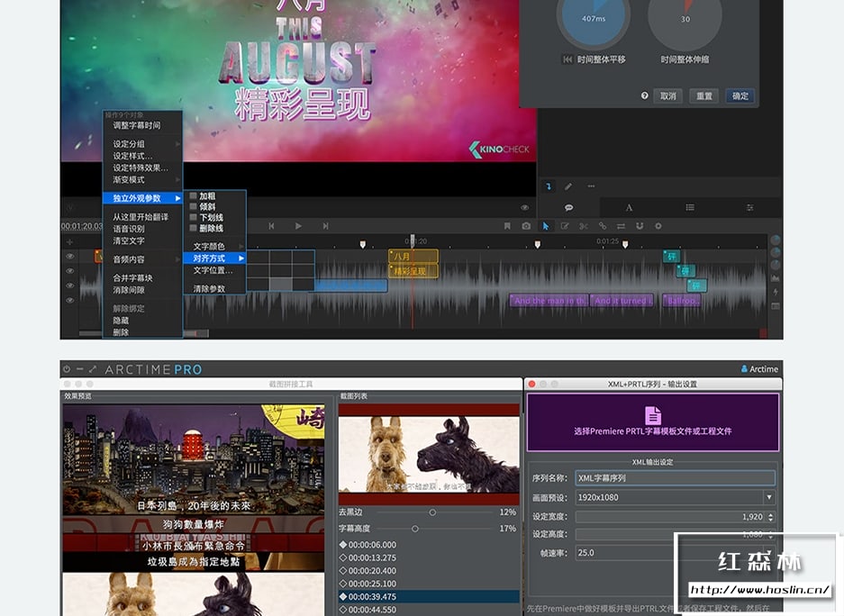The width and height of the screenshot is (844, 616).
Task: Click the bookmark marker icon in timeline toolbar
Action: click(x=507, y=226)
